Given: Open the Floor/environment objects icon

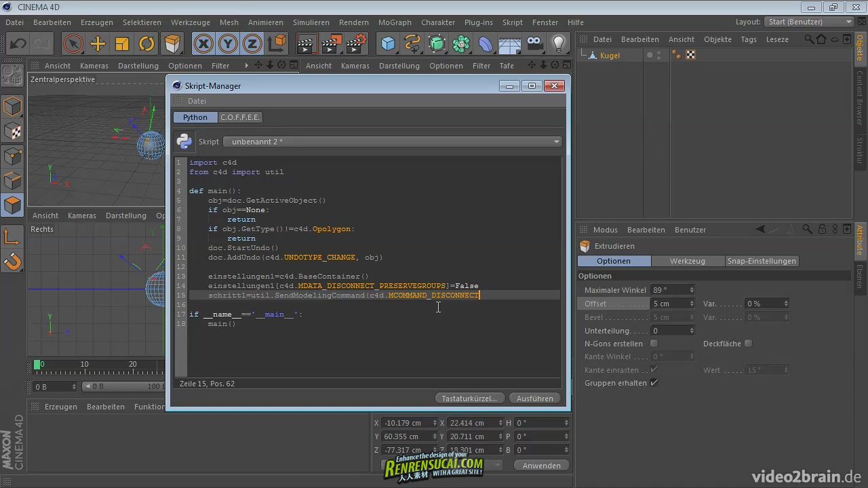Looking at the screenshot, I should [510, 44].
